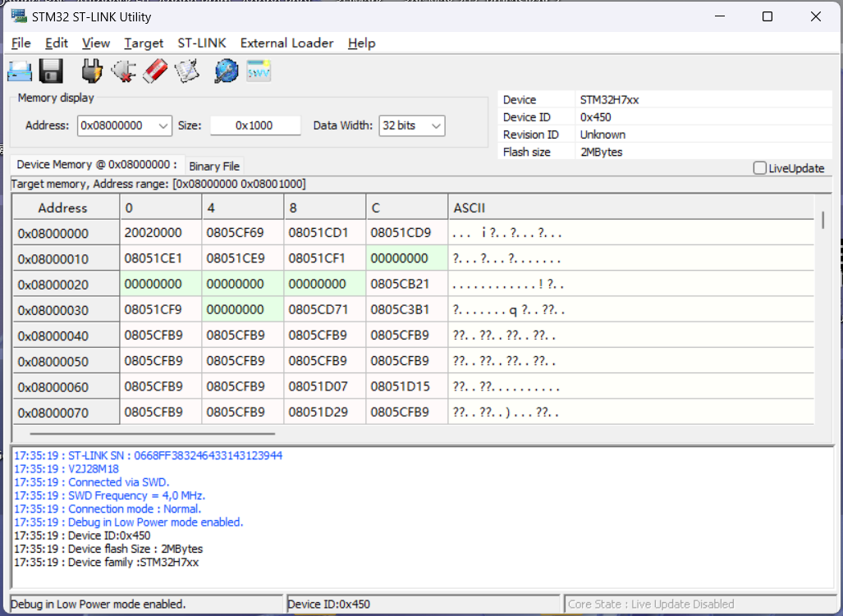Click the memory table vertical scrollbar thumb
This screenshot has height=616, width=843.
(x=822, y=220)
